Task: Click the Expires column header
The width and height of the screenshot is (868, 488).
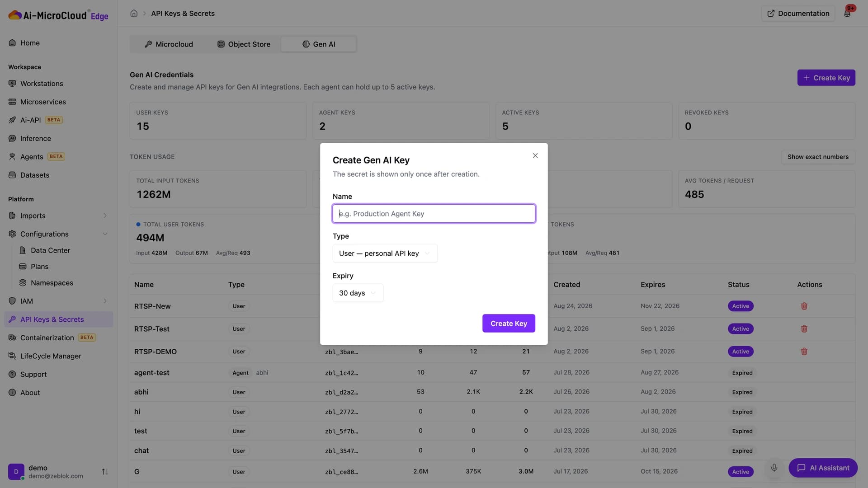Action: (653, 285)
